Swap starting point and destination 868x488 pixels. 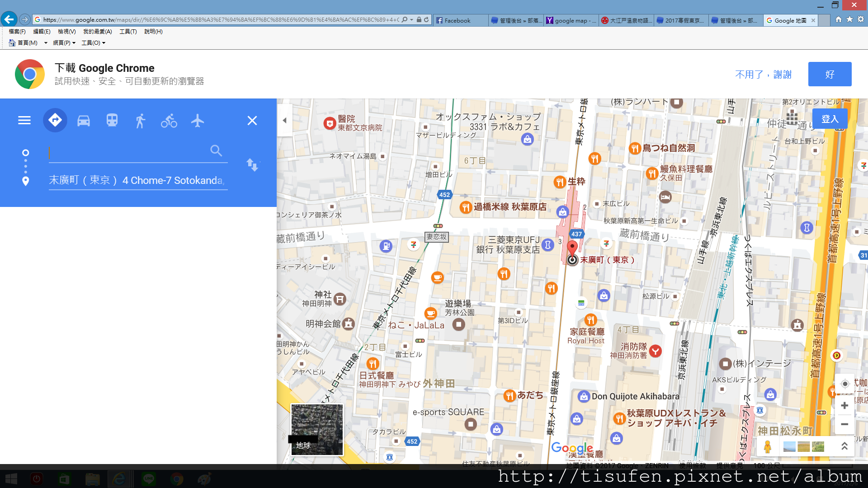[x=252, y=164]
